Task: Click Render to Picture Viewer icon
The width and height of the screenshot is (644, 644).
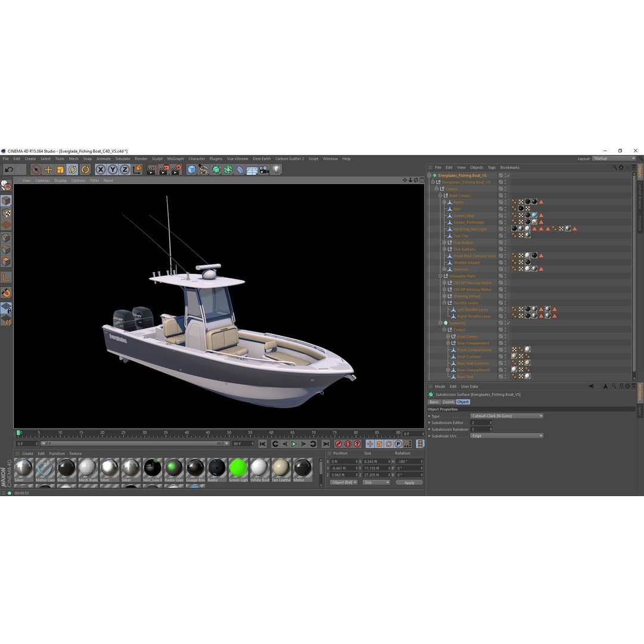Action: click(164, 169)
